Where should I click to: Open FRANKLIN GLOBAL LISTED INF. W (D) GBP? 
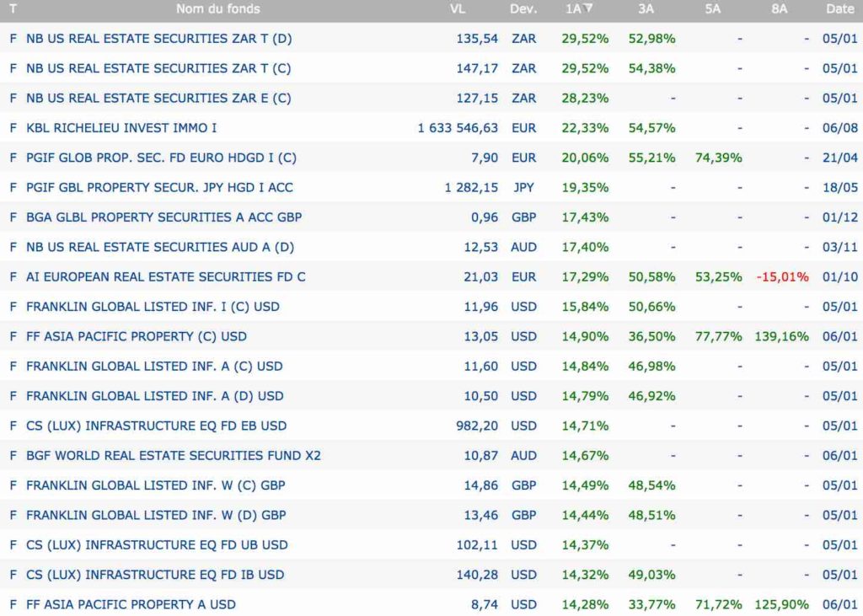tap(156, 514)
